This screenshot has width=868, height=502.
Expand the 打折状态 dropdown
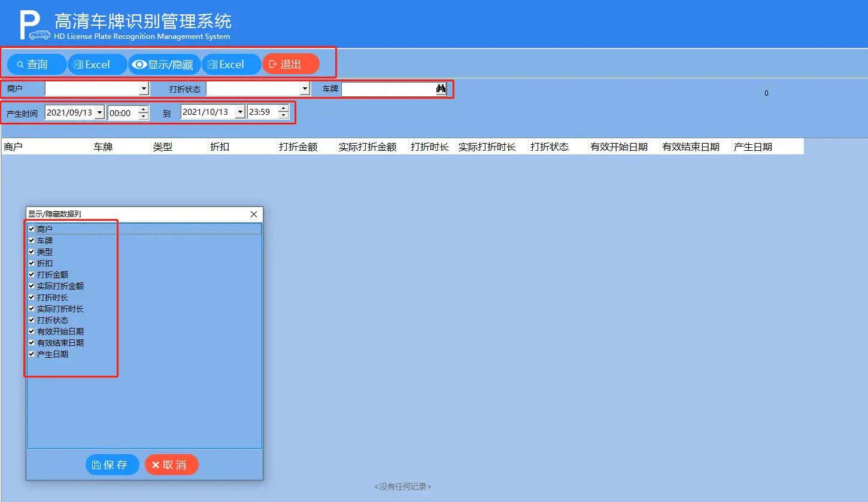pyautogui.click(x=305, y=89)
